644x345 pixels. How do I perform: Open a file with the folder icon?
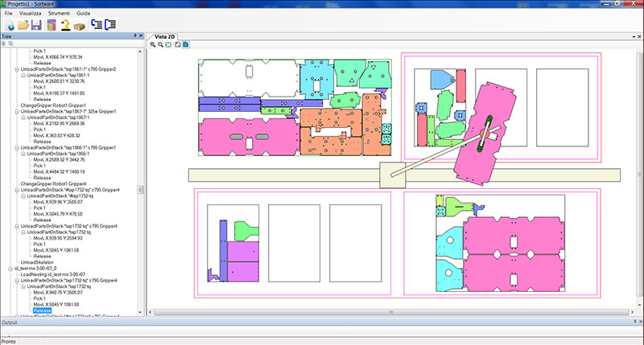[23, 26]
